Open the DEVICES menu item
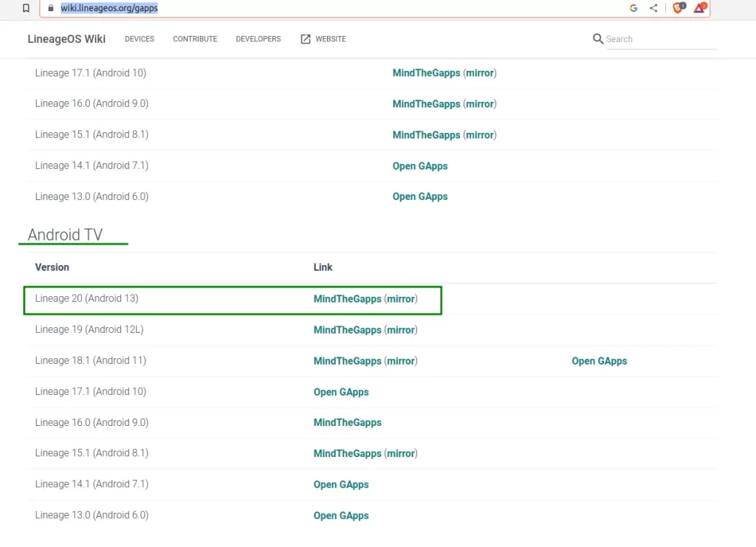 [x=140, y=39]
